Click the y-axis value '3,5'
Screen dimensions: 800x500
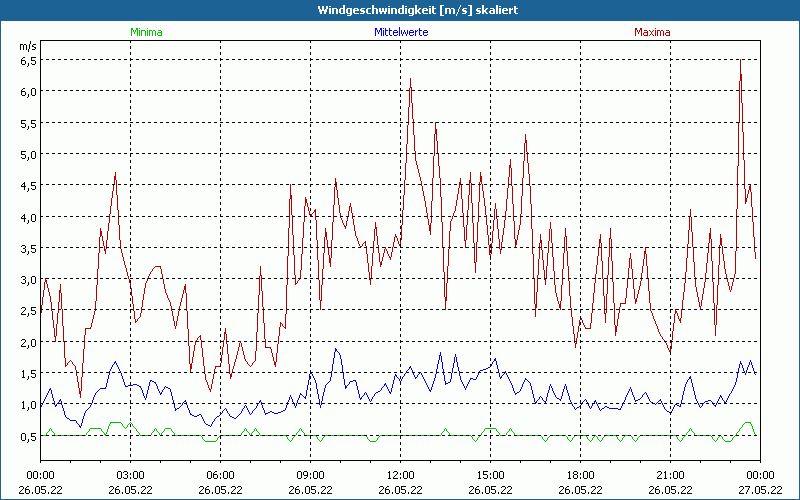(29, 248)
